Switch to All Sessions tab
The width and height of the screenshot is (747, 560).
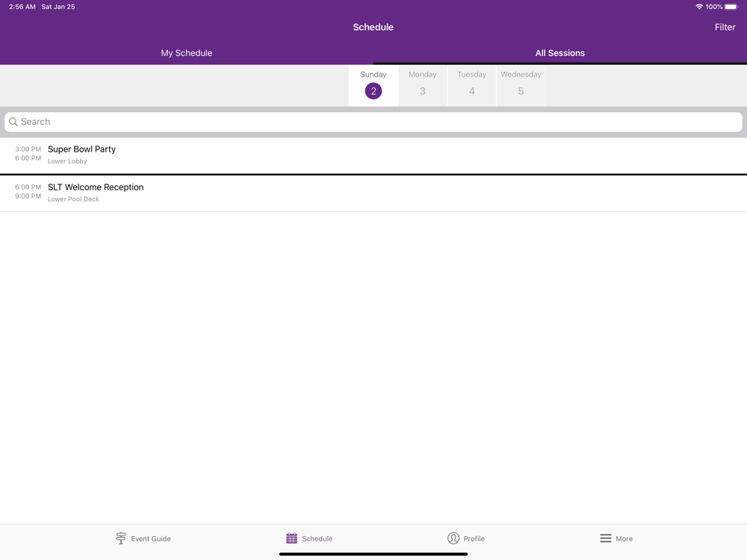click(560, 53)
